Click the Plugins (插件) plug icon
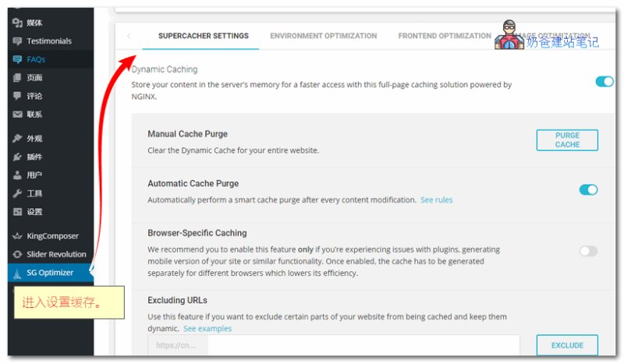Image resolution: width=624 pixels, height=364 pixels. tap(17, 157)
